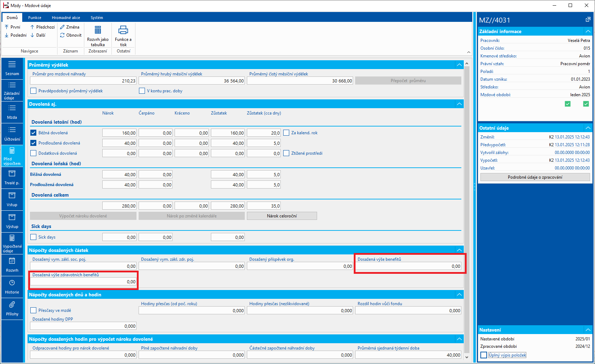Uncheck the Běžná dovolená checkbox
Viewport: 595px width, 364px height.
pyautogui.click(x=34, y=133)
